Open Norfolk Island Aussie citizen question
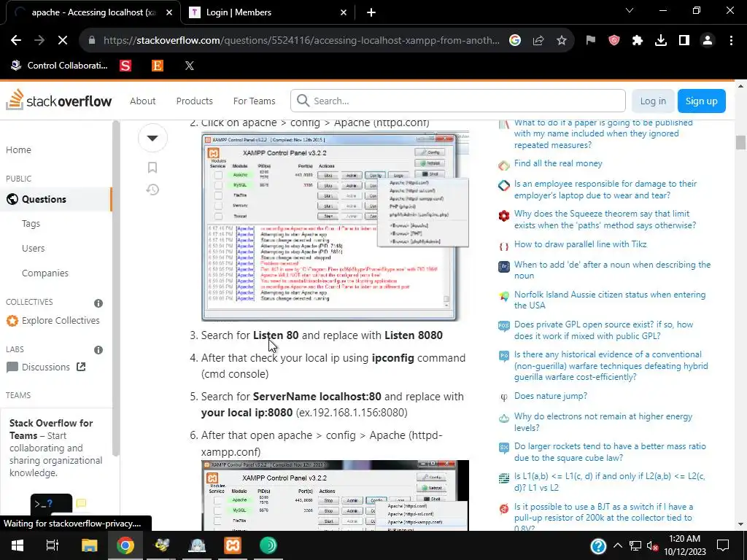 pyautogui.click(x=610, y=300)
